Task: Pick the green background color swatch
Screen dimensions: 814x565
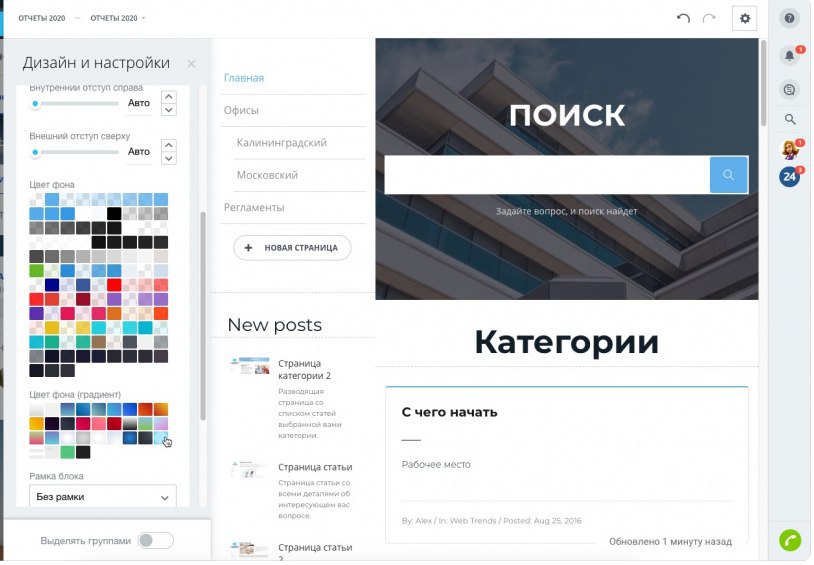Action: (36, 271)
